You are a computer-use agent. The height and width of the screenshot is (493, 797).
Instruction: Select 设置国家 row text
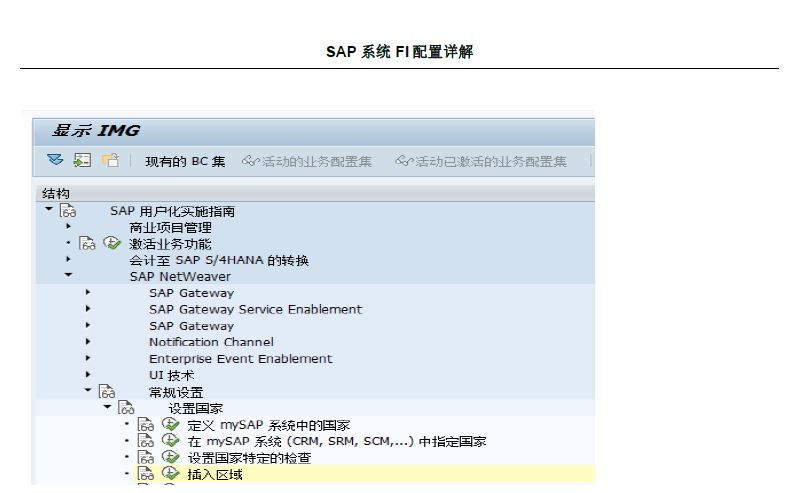click(x=196, y=408)
